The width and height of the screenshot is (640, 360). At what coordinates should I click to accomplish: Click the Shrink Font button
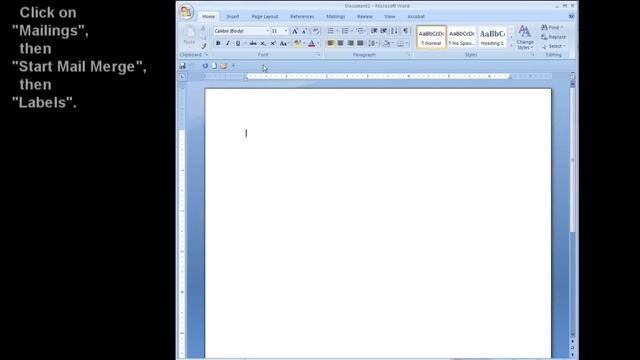304,31
